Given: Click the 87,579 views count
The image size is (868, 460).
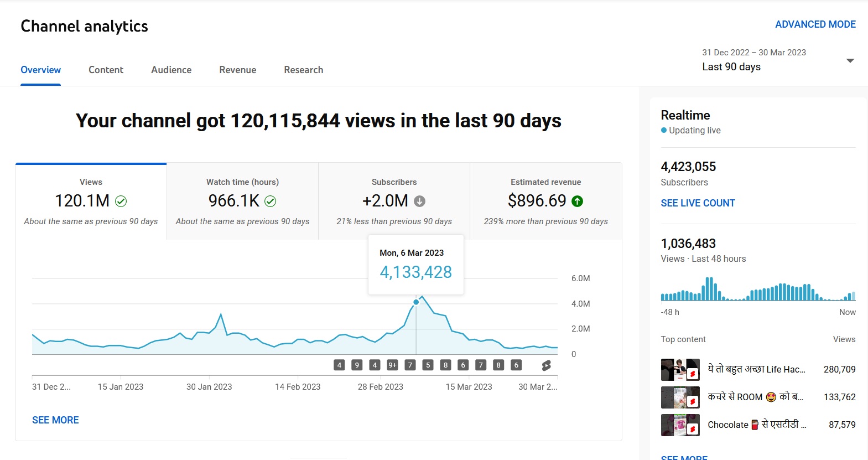Looking at the screenshot, I should pyautogui.click(x=842, y=425).
